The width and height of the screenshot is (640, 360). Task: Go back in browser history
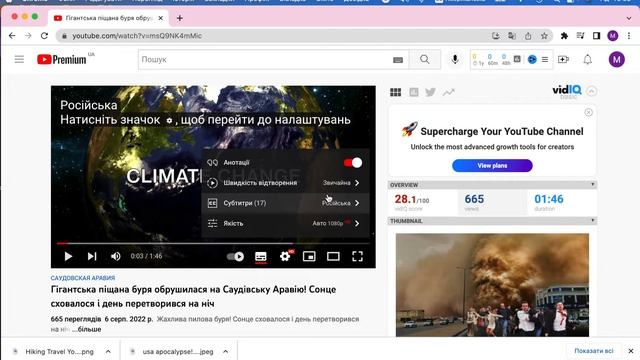12,36
